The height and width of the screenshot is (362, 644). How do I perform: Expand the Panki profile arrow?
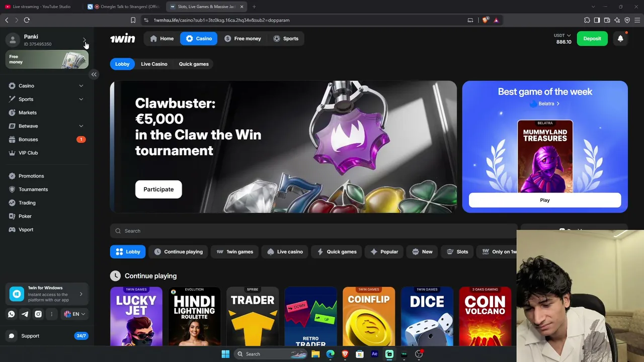(84, 40)
